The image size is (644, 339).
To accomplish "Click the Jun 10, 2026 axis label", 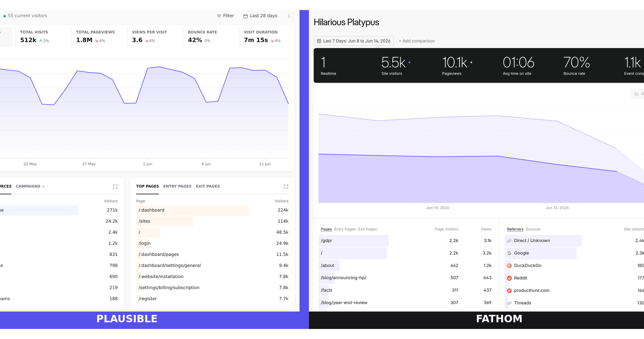I will 437,208.
